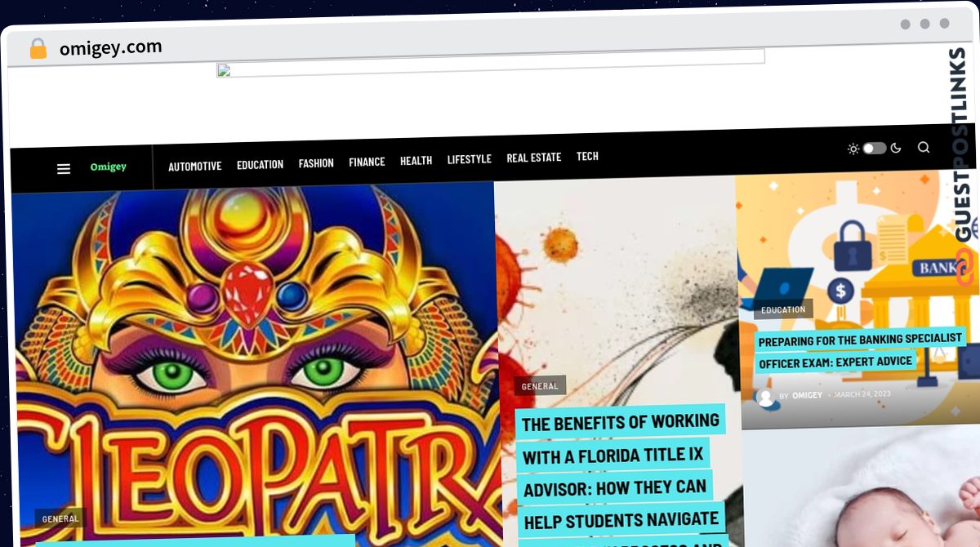Click Education tag on banking post

pyautogui.click(x=783, y=309)
